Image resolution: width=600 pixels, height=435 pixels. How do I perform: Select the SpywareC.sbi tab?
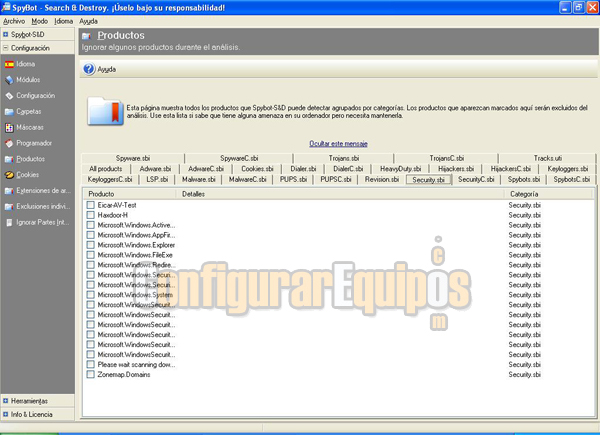pos(239,158)
